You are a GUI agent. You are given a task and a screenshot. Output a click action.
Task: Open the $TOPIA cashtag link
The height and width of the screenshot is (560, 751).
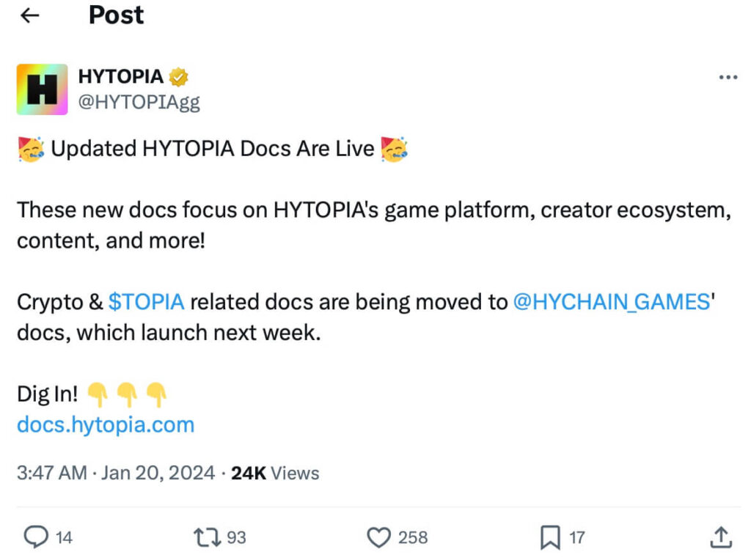(146, 301)
